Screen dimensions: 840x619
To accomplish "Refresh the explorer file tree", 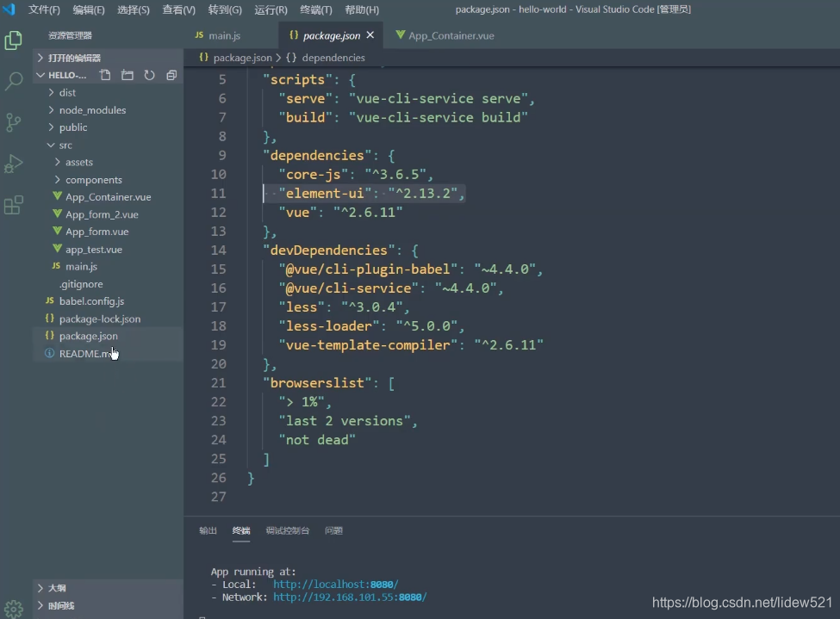I will click(x=149, y=75).
